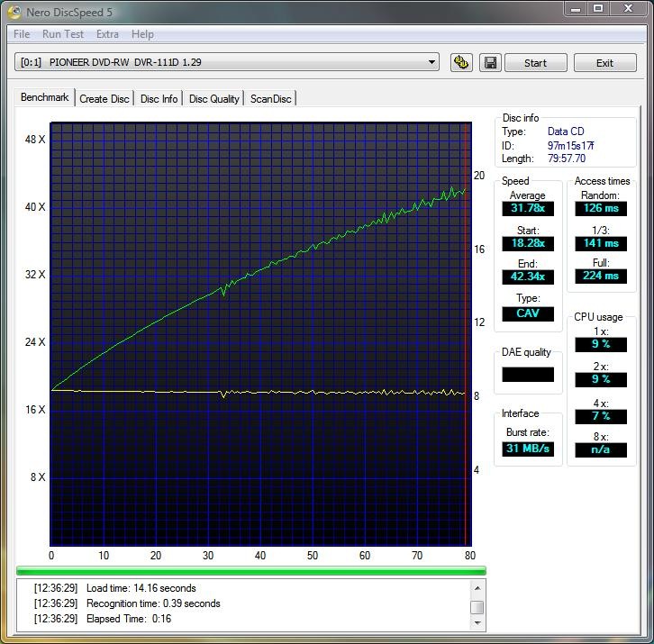
Task: Open the Extra menu
Action: (107, 34)
